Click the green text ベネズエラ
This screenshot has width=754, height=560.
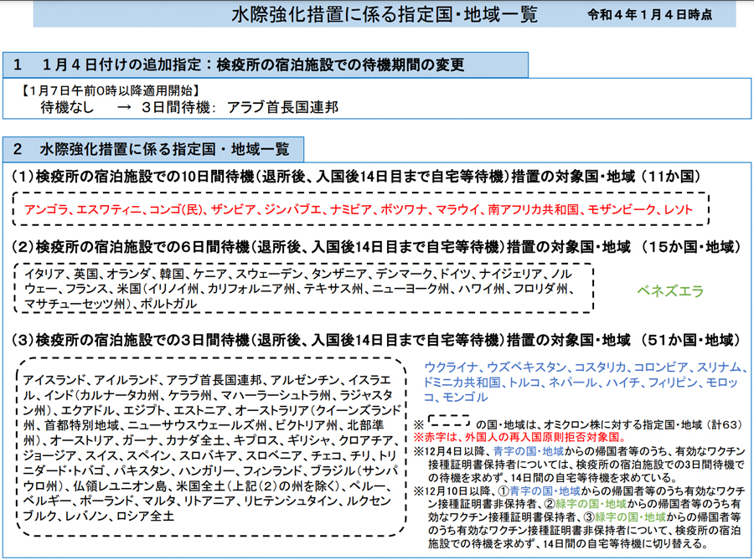click(x=670, y=290)
